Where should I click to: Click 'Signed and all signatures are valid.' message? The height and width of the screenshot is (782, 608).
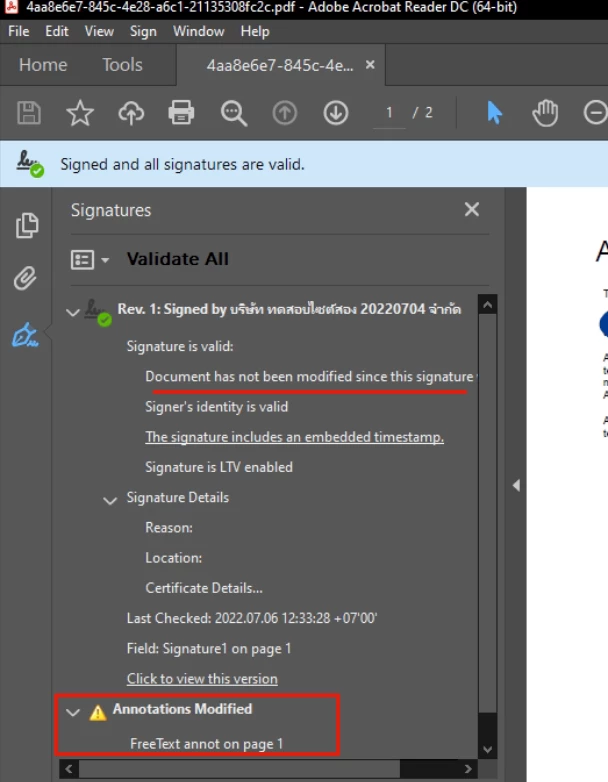click(x=183, y=164)
